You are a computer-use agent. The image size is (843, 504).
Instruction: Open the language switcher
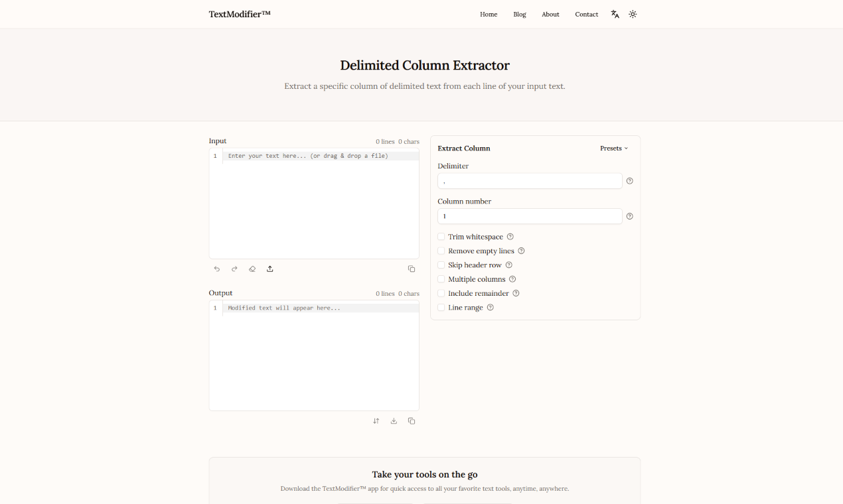point(615,14)
